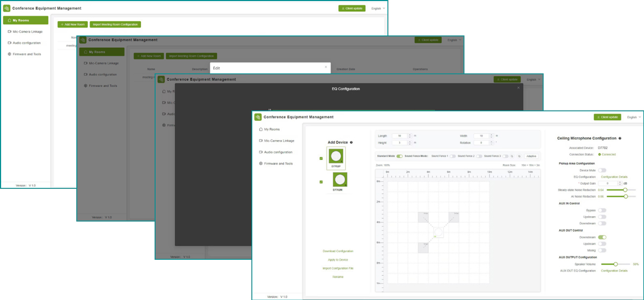This screenshot has height=300, width=644.
Task: Click the Rename link
Action: (338, 277)
